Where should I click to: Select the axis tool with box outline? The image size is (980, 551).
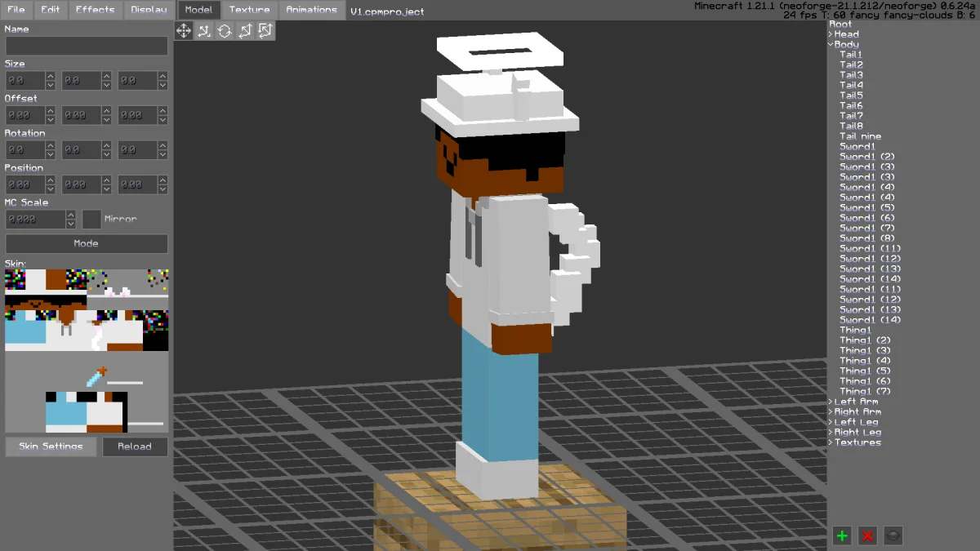(265, 30)
